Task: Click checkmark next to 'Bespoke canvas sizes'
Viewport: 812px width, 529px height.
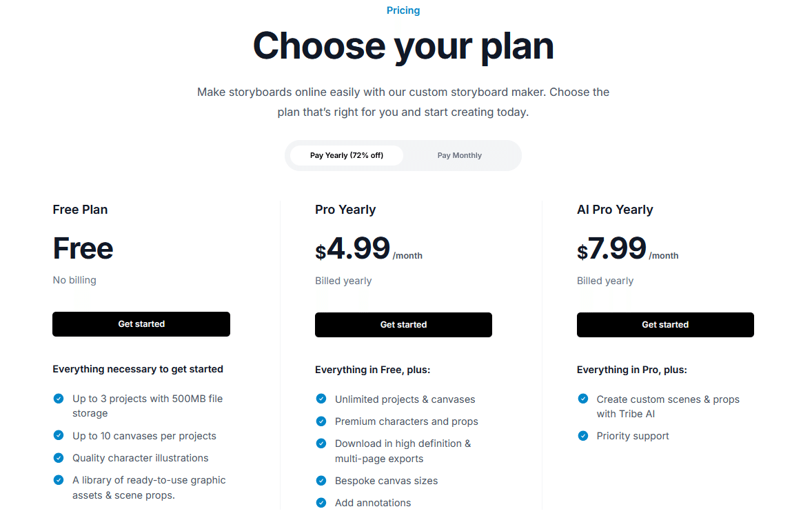Action: pyautogui.click(x=321, y=480)
